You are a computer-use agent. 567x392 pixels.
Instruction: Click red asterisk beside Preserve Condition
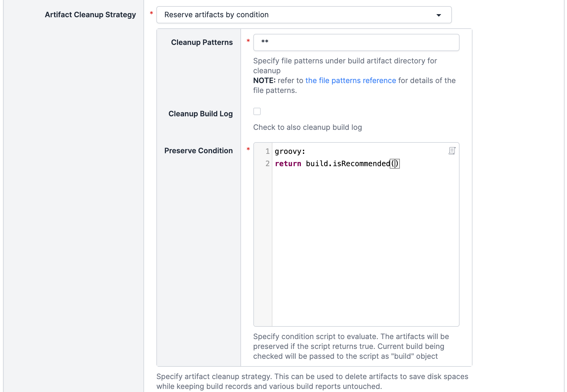click(248, 149)
